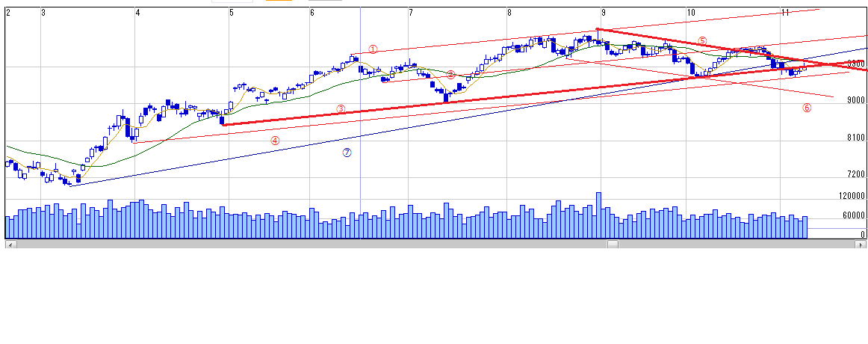Click the left arrow of the horizontal scrollbar
Screen dimensions: 868x344
(x=8, y=243)
